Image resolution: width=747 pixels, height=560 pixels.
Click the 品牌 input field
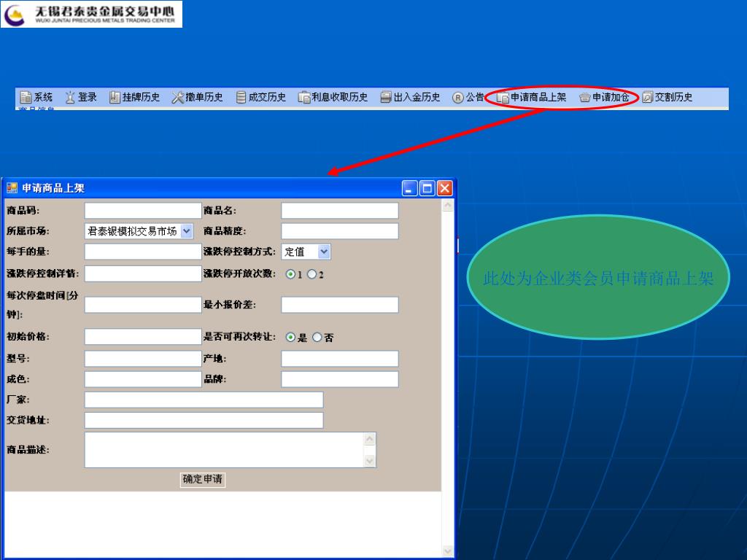click(340, 379)
